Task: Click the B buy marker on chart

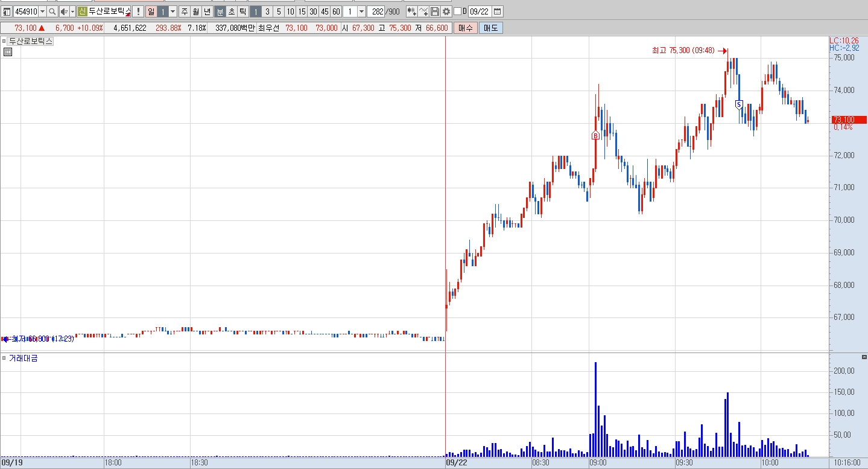Action: pyautogui.click(x=595, y=136)
